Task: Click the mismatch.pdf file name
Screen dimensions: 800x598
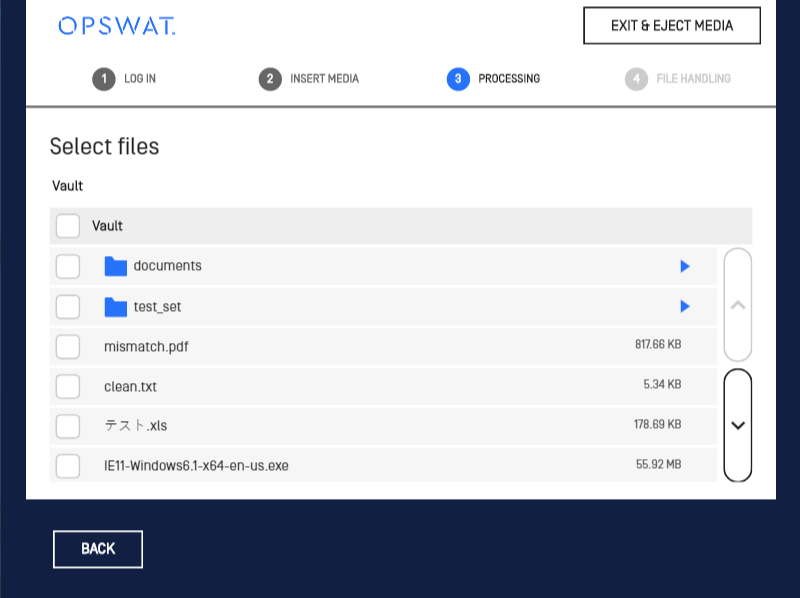Action: tap(146, 347)
